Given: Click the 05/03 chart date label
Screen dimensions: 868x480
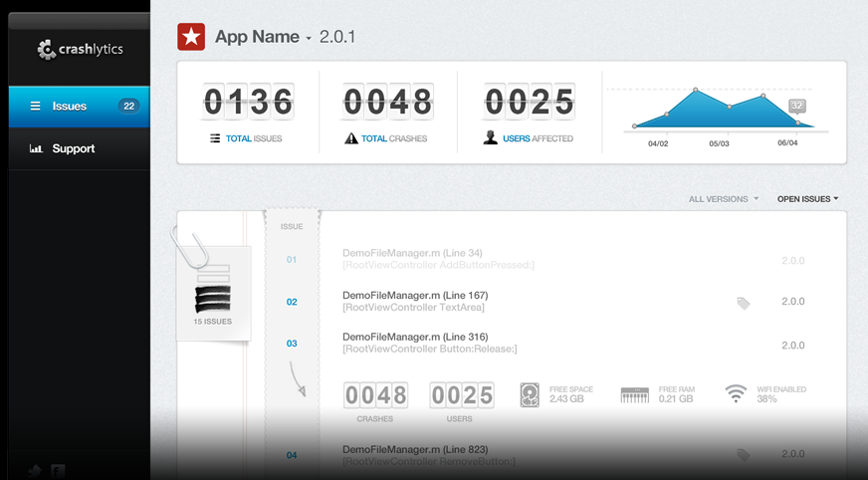Looking at the screenshot, I should (x=719, y=143).
